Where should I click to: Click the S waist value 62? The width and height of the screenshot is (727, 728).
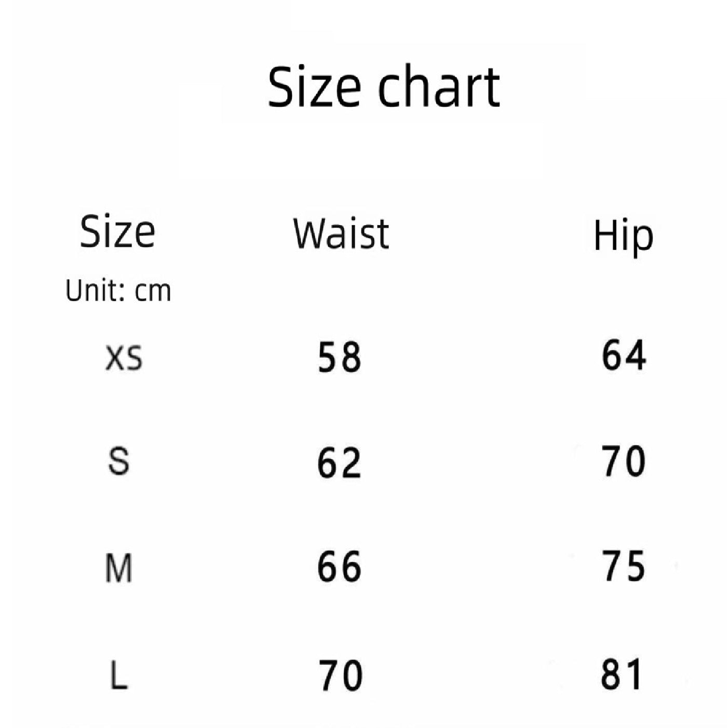pos(339,462)
